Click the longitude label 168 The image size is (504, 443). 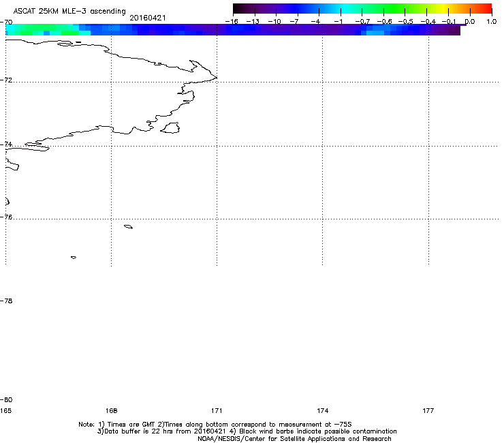[111, 410]
